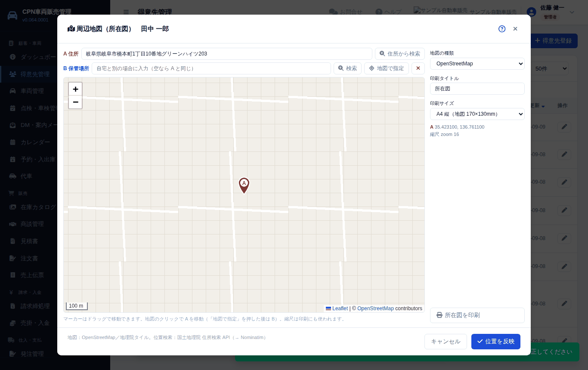The height and width of the screenshot is (370, 588).
Task: Cancel the map dialog with キャンセル
Action: click(x=446, y=342)
